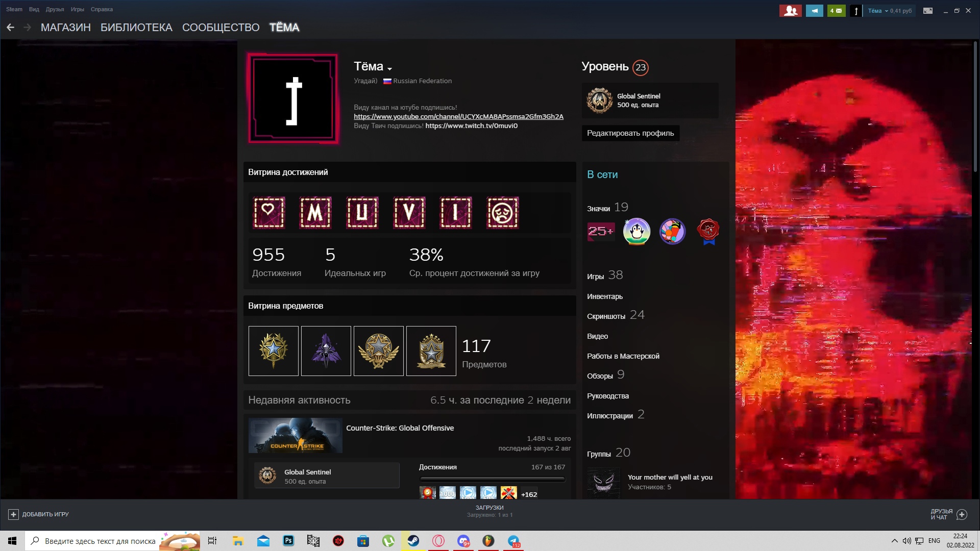Open the Друзья menu
Viewport: 980px width, 551px height.
coord(55,9)
